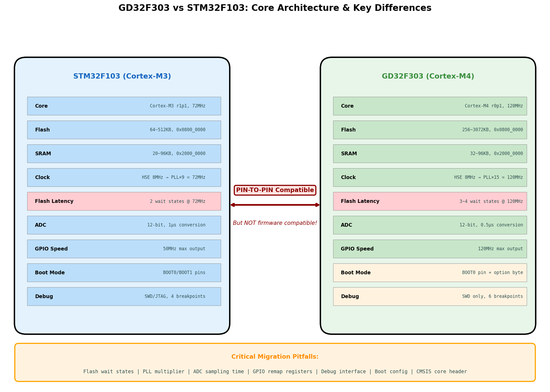This screenshot has height=392, width=550.
Task: Click the "Debug" label in the GD32F303 panel
Action: 350,297
